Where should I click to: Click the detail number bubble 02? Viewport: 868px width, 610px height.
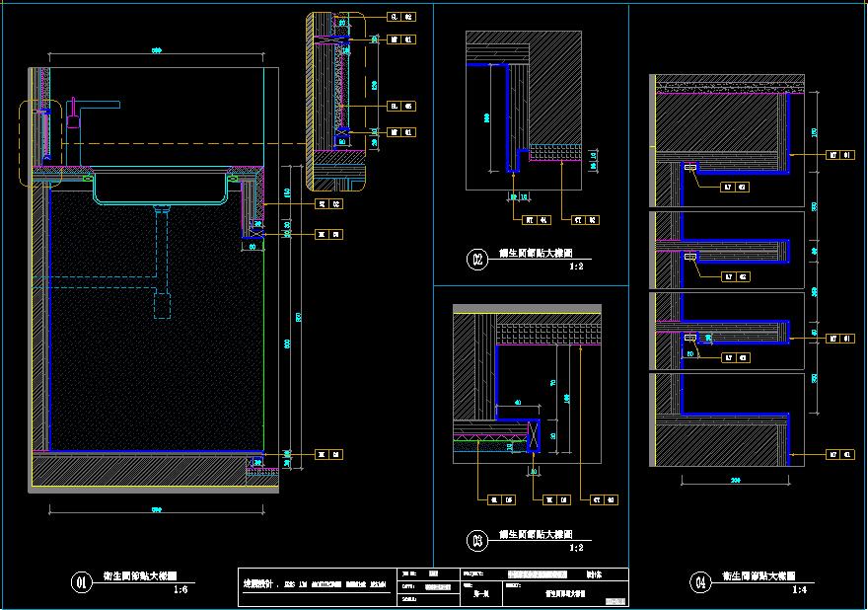click(477, 260)
